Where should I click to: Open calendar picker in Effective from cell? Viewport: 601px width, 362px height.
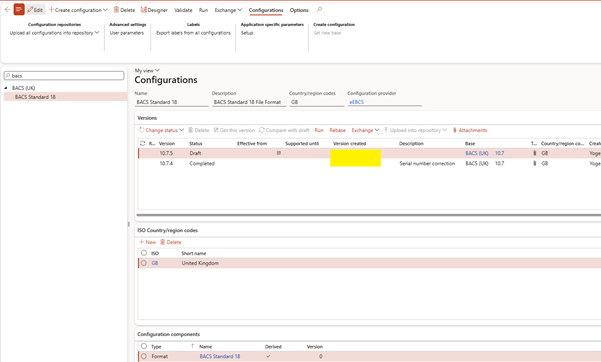click(x=279, y=153)
